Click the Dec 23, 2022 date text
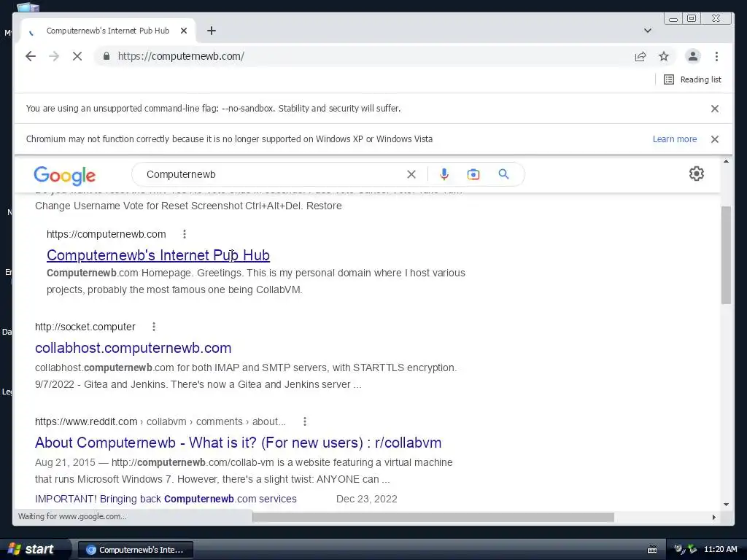Screen dimensions: 747x560 click(366, 499)
